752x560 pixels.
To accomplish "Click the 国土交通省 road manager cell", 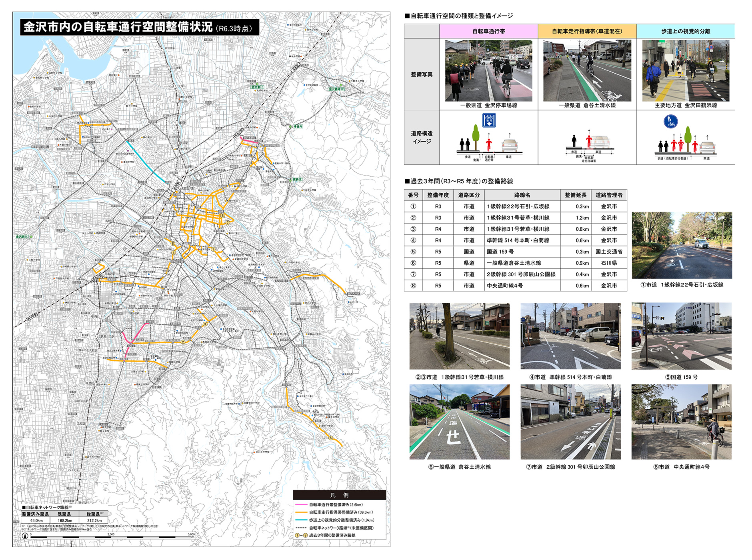I will click(x=609, y=252).
